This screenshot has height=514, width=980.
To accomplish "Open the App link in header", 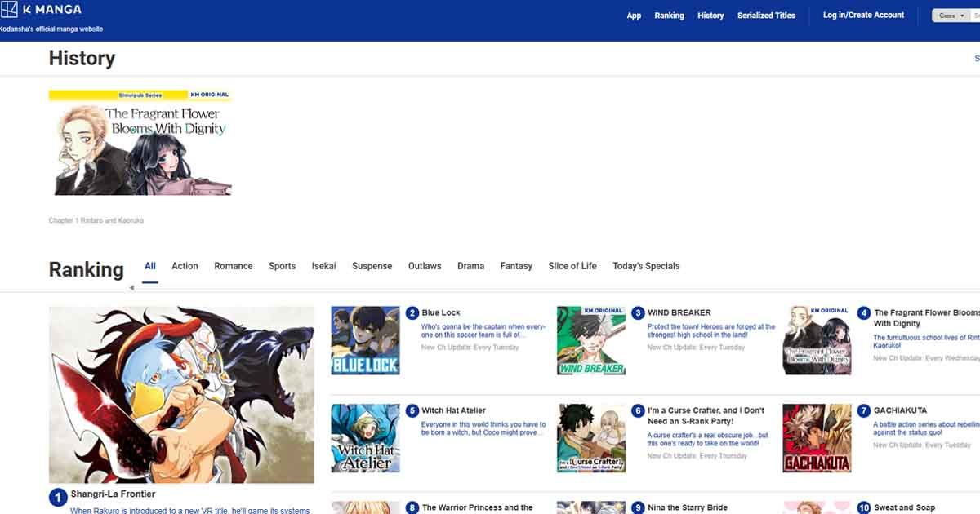I will (x=634, y=16).
